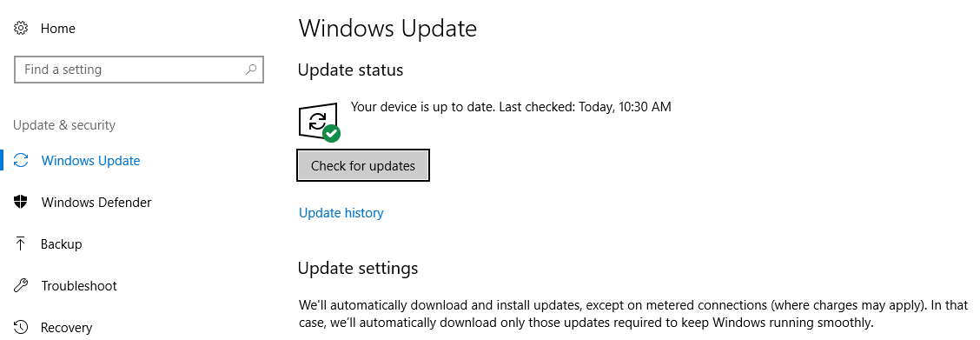Click the Home gear icon

21,28
